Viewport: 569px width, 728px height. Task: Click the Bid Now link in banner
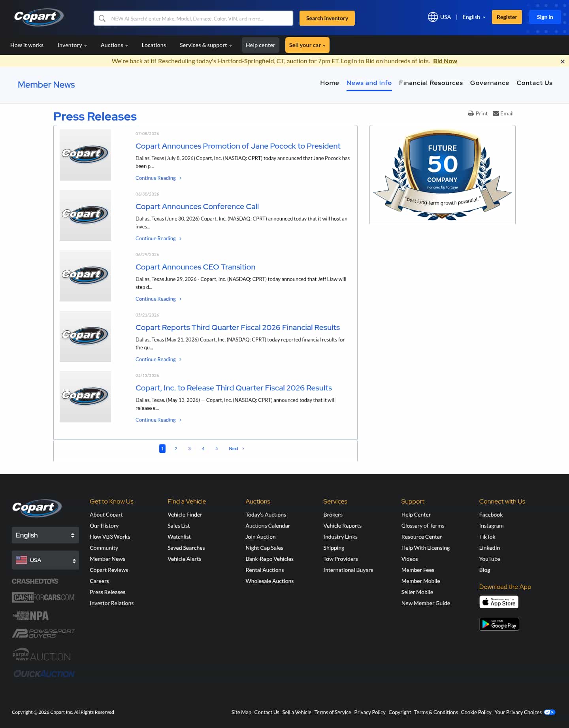pos(445,61)
